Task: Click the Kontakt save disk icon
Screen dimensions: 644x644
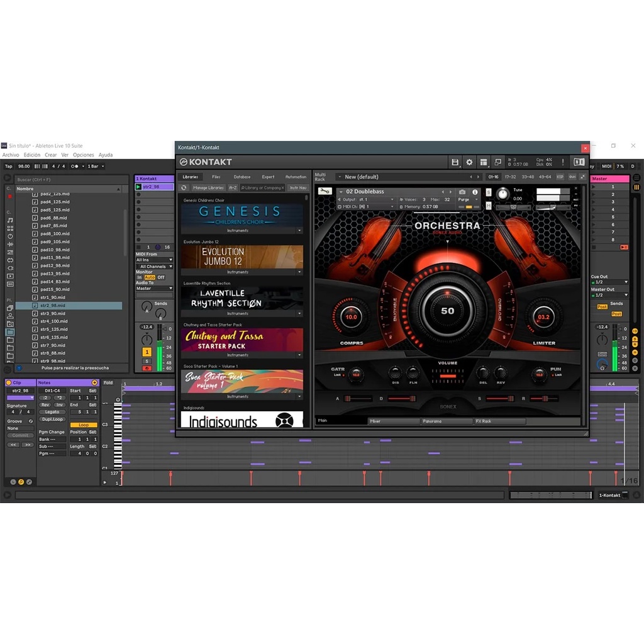Action: point(455,162)
